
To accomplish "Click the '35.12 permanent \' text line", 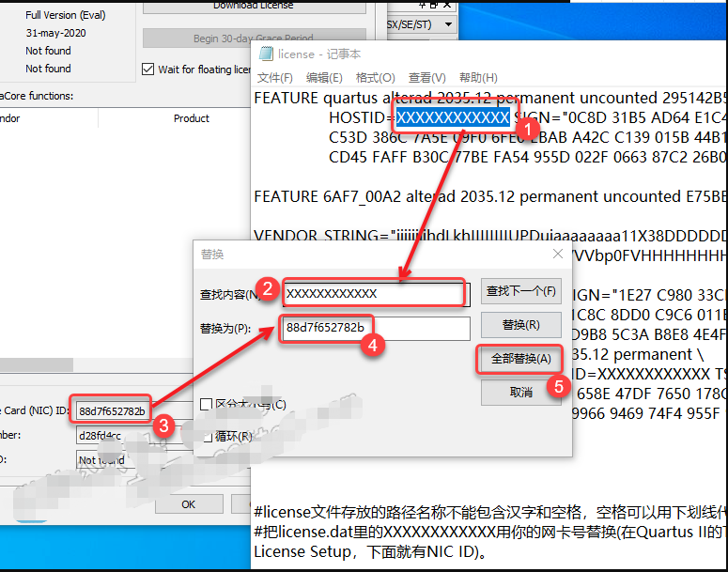I will (638, 354).
